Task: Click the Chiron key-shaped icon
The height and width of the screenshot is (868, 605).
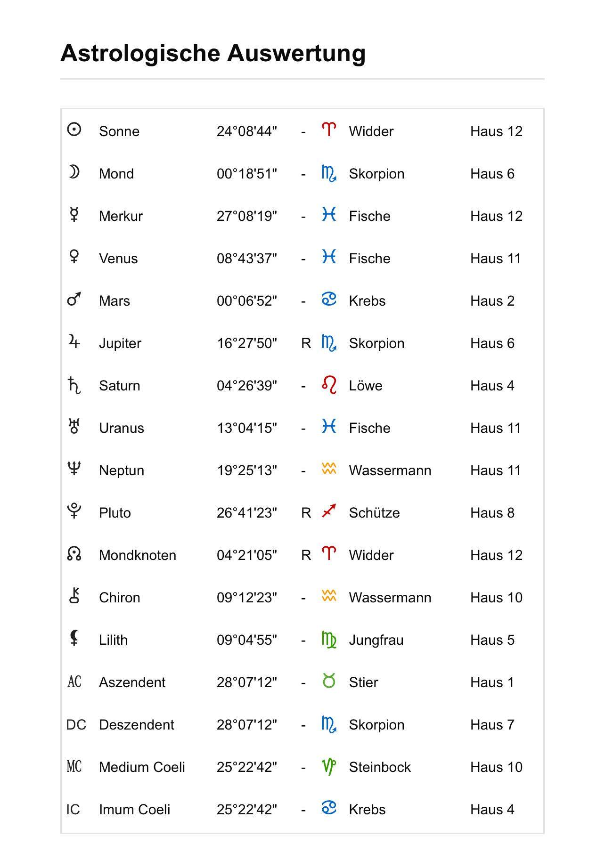Action: click(74, 596)
